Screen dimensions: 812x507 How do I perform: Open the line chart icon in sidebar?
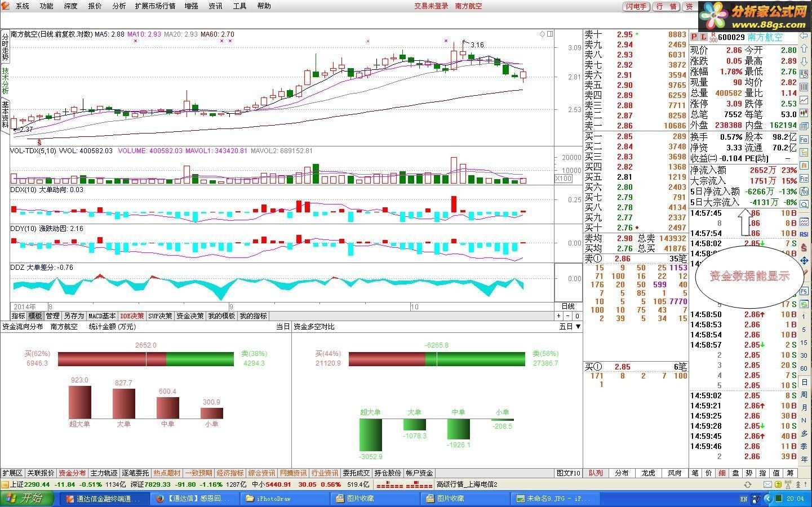click(x=804, y=100)
